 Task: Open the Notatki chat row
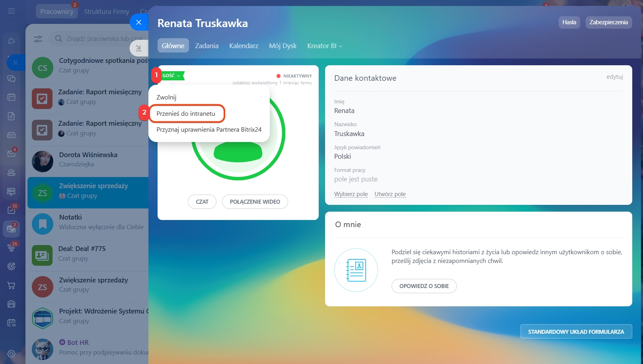tap(88, 224)
